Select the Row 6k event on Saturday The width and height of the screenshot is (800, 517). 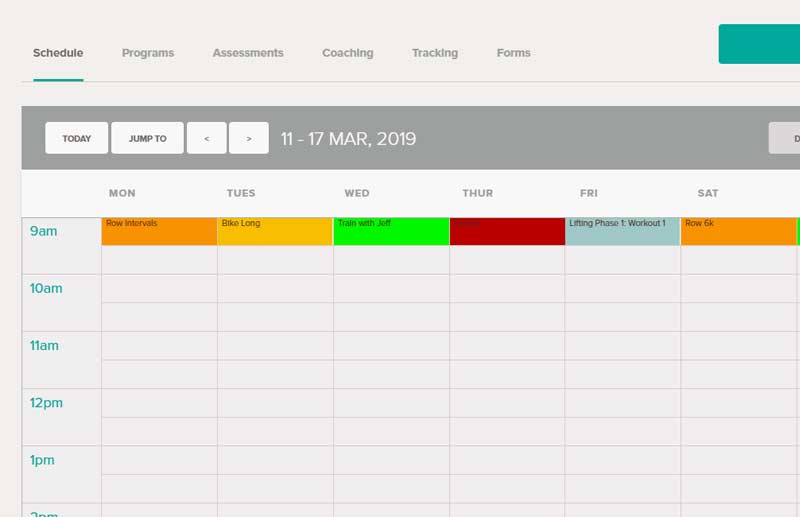point(738,231)
